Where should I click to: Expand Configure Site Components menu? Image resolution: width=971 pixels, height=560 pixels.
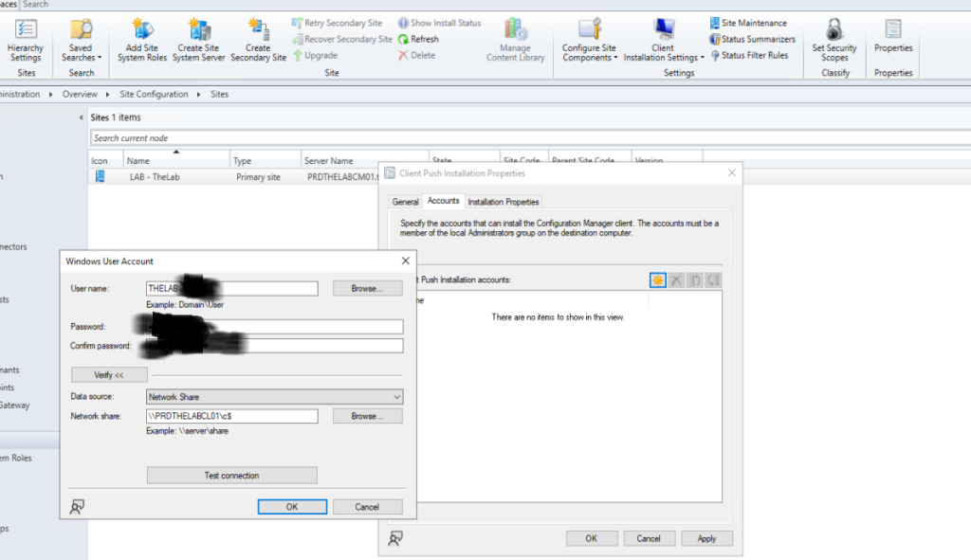(589, 40)
